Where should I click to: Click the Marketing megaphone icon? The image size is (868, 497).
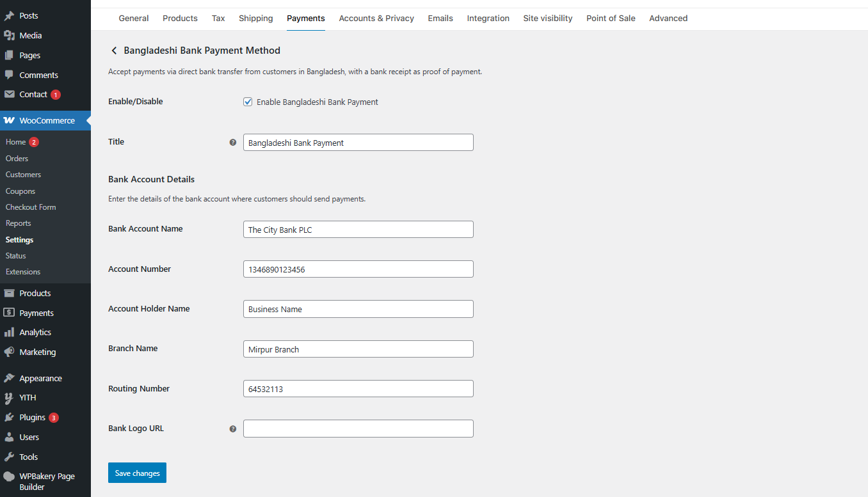point(9,352)
